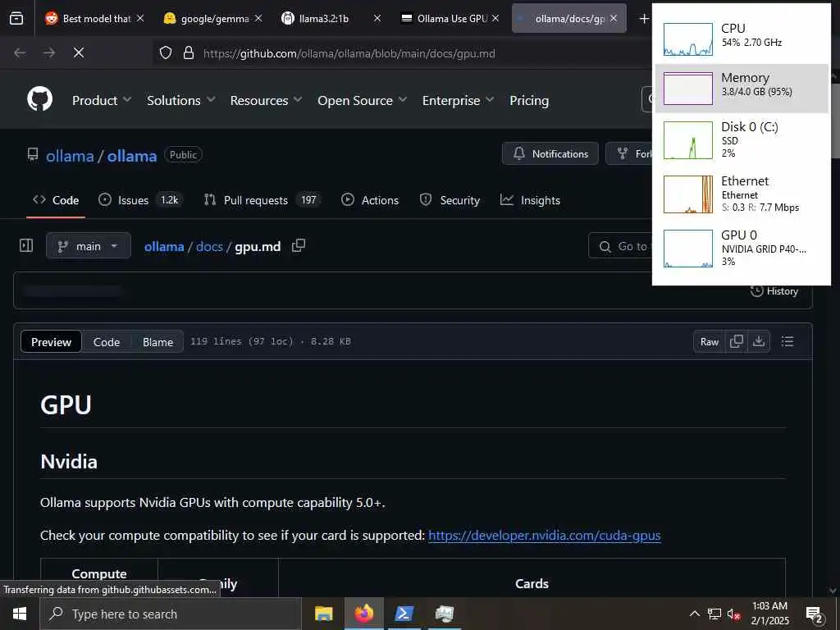
Task: Expand the Solutions menu
Action: pyautogui.click(x=181, y=100)
